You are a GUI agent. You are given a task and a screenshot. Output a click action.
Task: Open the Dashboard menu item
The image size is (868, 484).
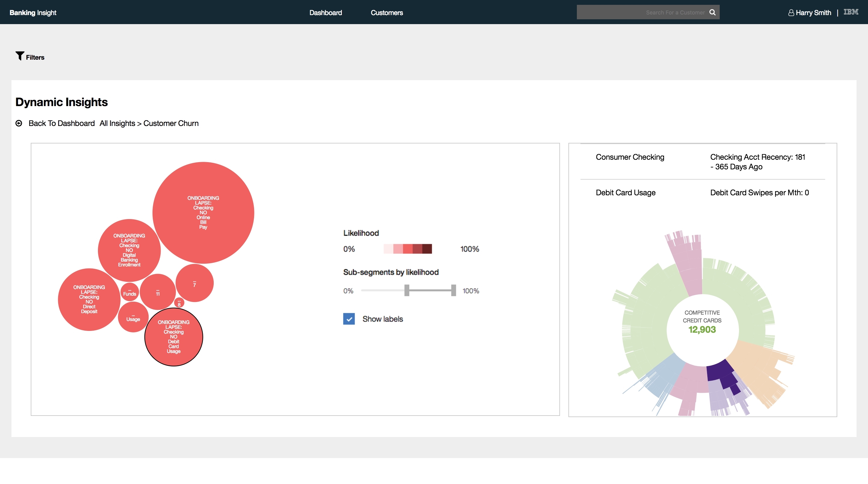point(325,12)
